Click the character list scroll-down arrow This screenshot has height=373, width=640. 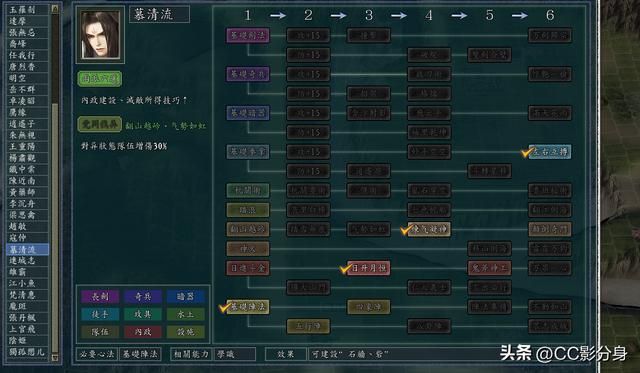(x=55, y=358)
